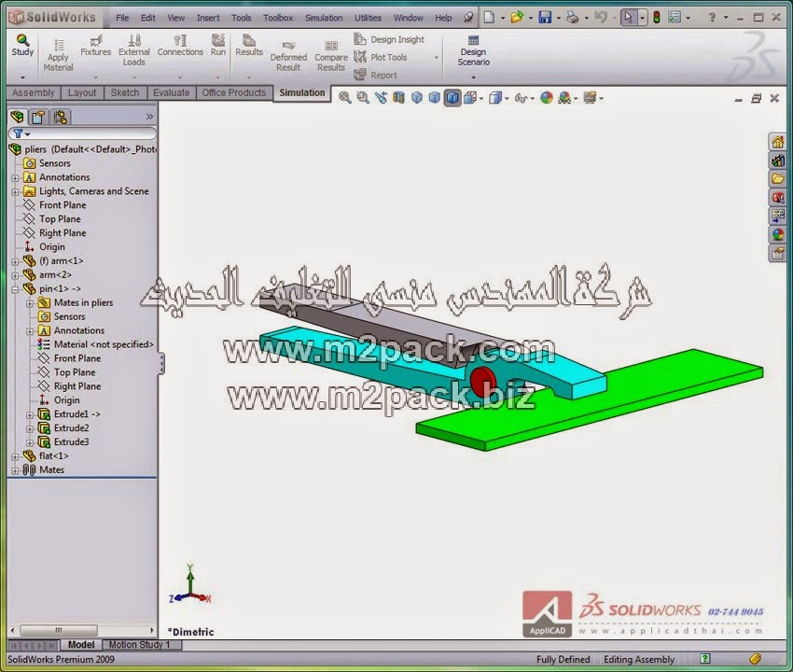This screenshot has height=672, width=793.
Task: Open ConfigurationManager tab icon
Action: (x=61, y=117)
